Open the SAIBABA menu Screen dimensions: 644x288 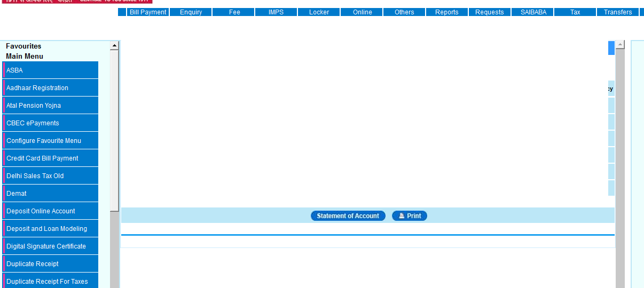click(533, 12)
